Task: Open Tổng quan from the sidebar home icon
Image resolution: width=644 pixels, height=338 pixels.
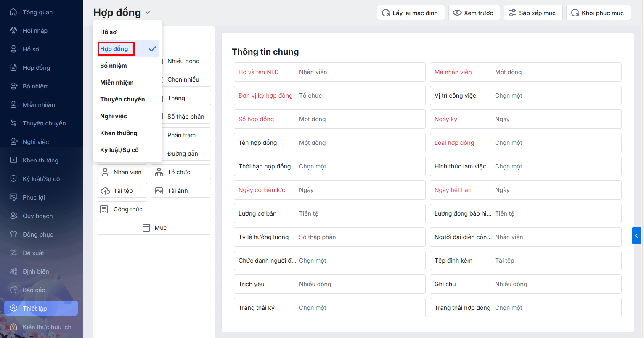Action: click(13, 12)
